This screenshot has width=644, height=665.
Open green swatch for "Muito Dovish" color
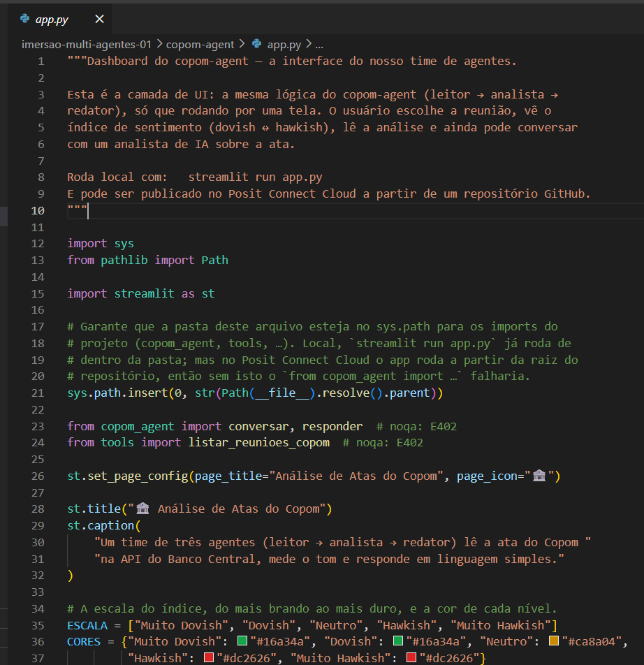(x=242, y=641)
